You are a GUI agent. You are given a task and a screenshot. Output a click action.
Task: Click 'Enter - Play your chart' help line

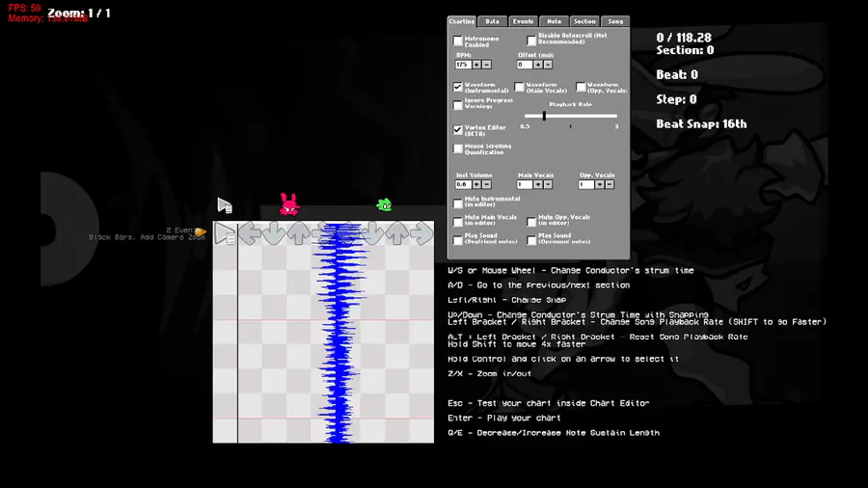504,418
